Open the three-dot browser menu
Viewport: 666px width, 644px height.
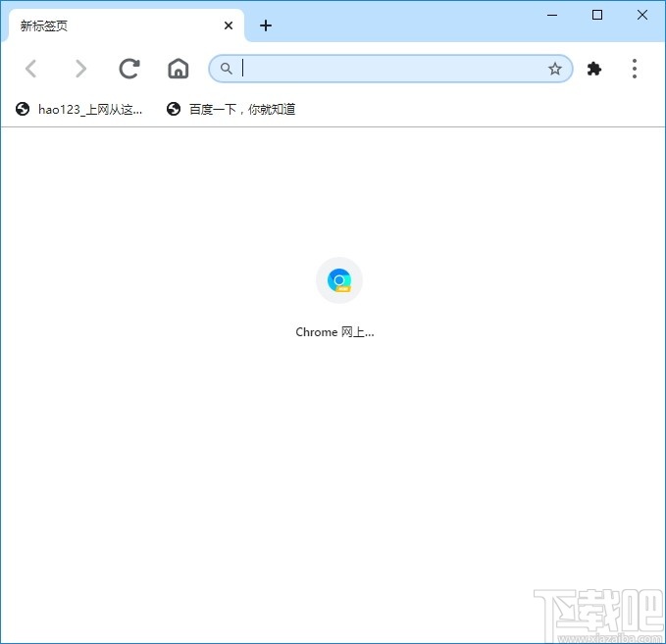(x=635, y=69)
